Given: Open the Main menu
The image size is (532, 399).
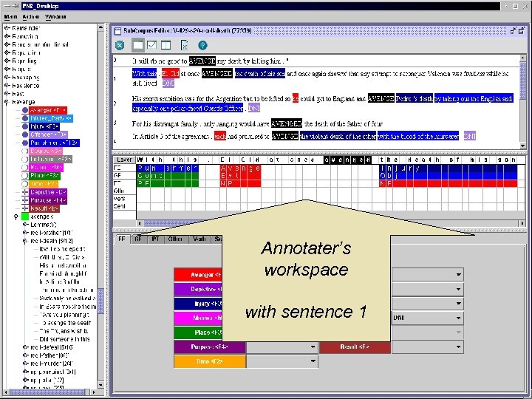Looking at the screenshot, I should [x=11, y=16].
